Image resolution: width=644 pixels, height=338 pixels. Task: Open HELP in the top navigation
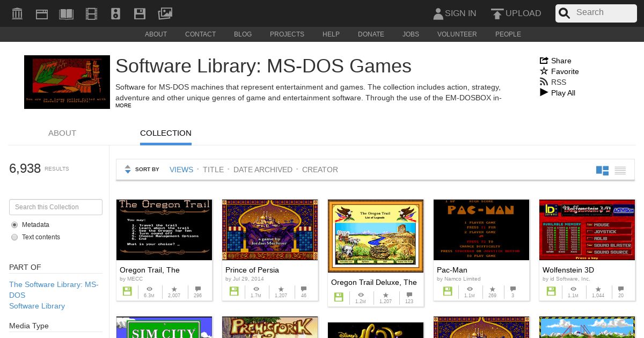pos(331,34)
